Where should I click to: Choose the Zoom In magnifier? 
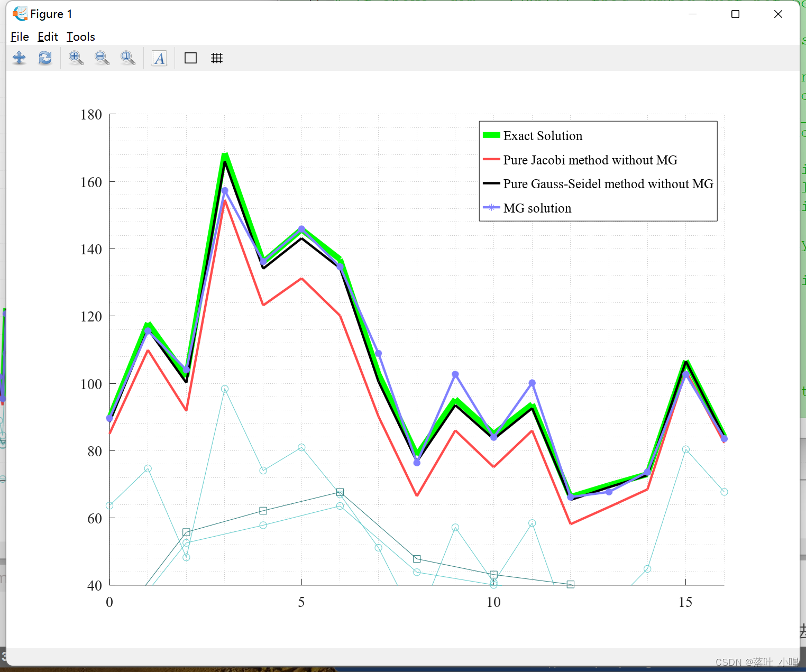(x=76, y=58)
